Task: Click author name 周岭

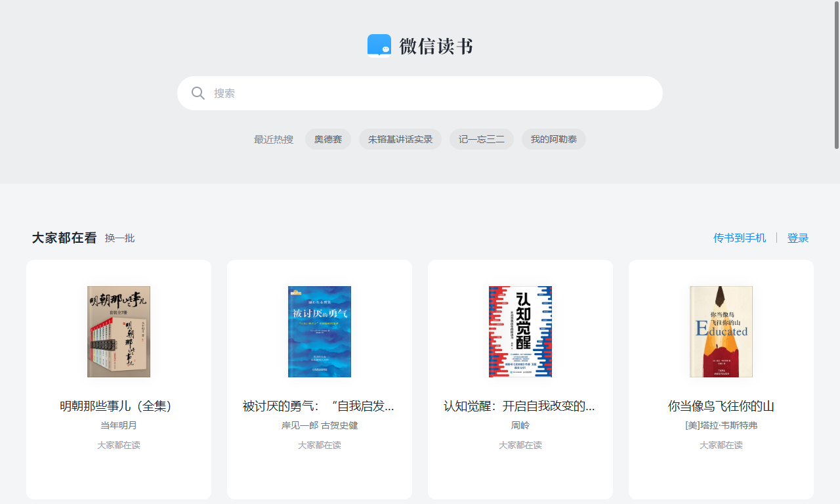Action: pyautogui.click(x=520, y=425)
